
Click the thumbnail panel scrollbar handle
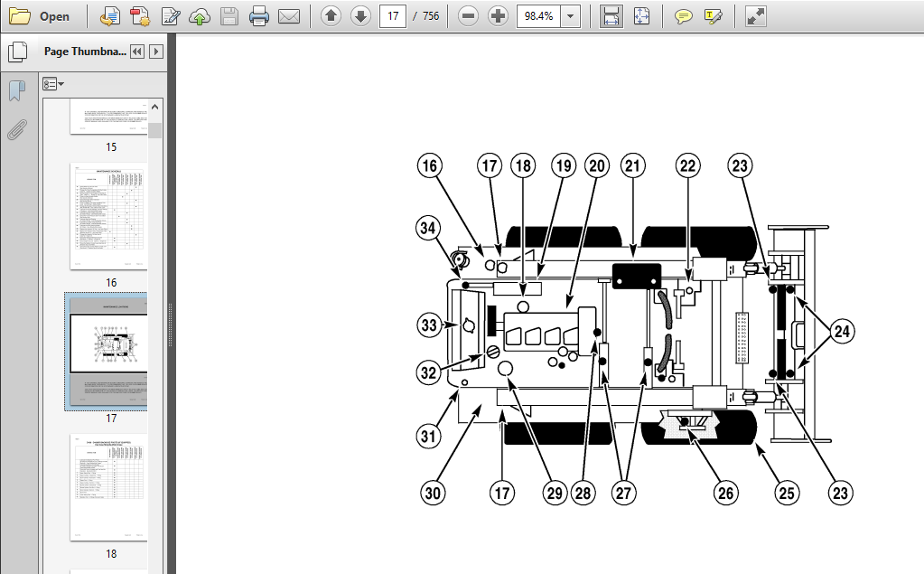tap(155, 130)
